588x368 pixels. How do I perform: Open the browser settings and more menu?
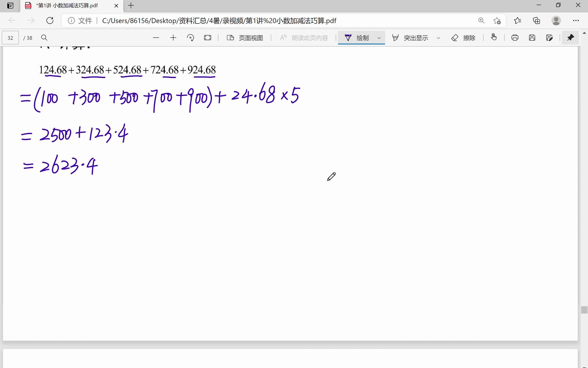pyautogui.click(x=576, y=21)
